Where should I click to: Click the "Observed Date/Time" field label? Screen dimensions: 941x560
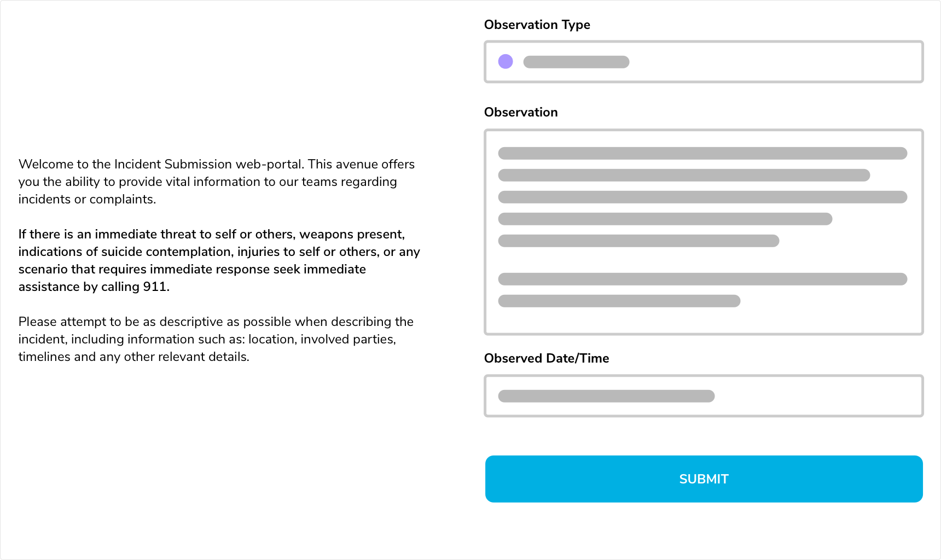pos(546,358)
